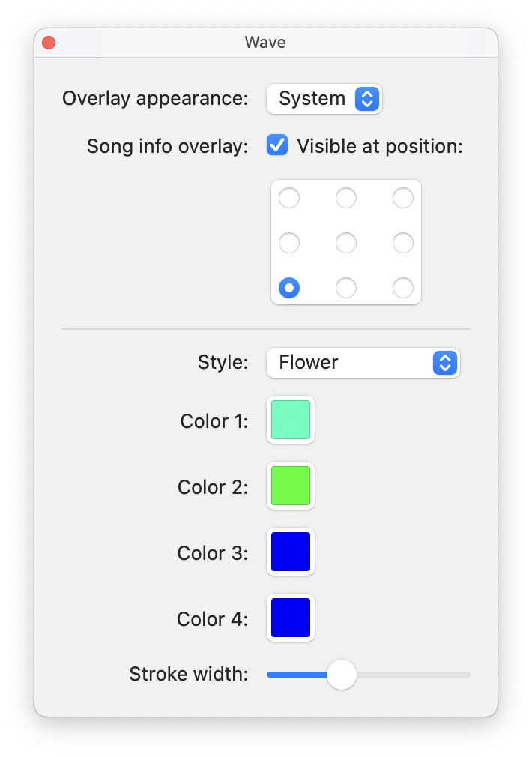Select the center overlay position
This screenshot has height=757, width=532.
coord(346,242)
